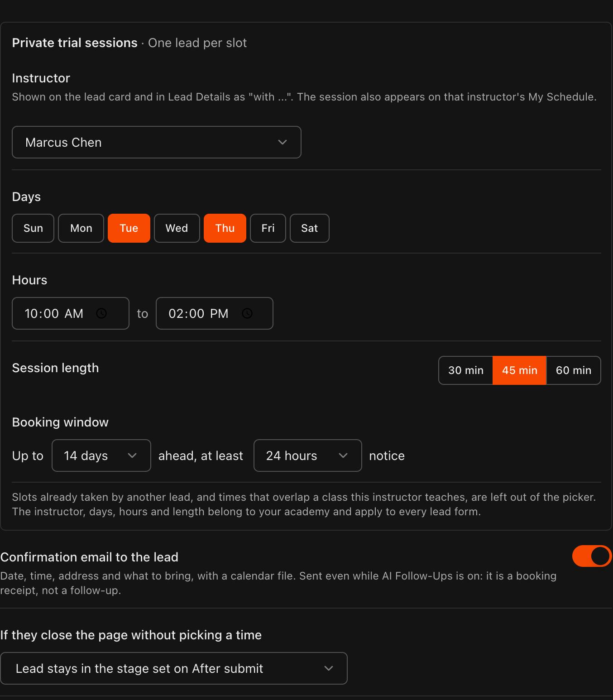Open the 24 hours notice dropdown

click(x=308, y=455)
